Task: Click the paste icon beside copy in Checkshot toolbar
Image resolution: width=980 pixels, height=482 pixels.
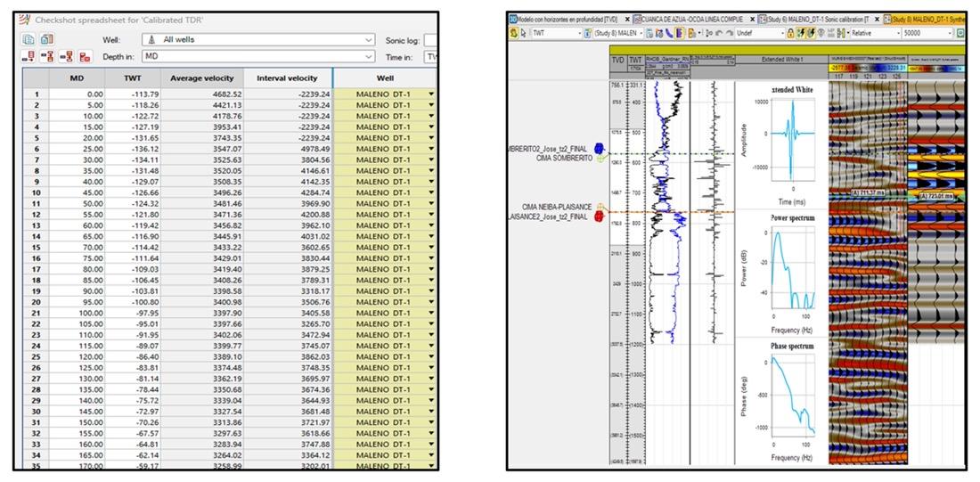Action: (47, 39)
